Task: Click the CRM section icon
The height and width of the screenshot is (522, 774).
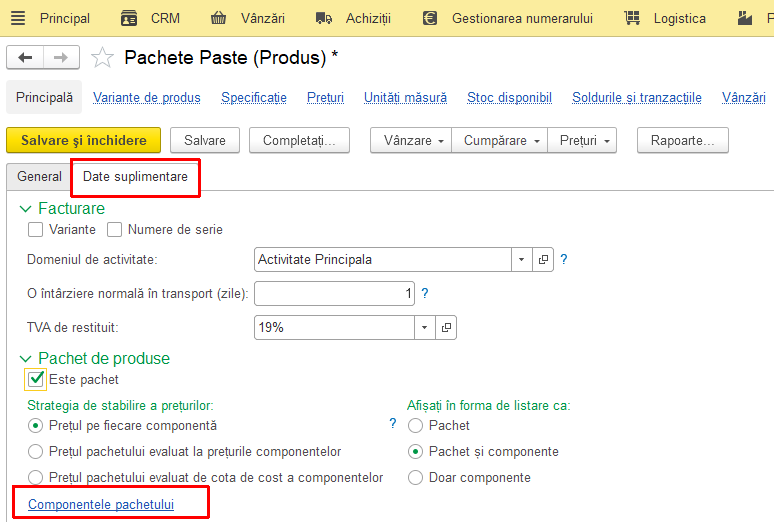Action: (x=129, y=18)
